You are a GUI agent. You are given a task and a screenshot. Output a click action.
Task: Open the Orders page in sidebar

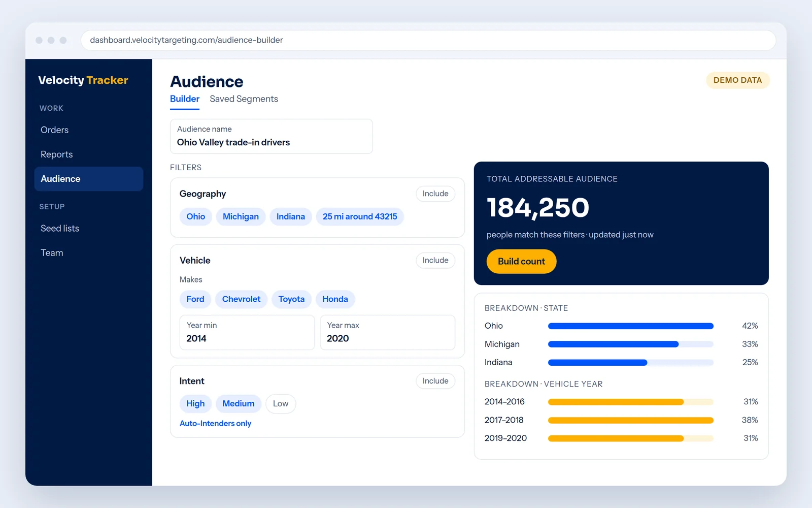[x=89, y=130]
